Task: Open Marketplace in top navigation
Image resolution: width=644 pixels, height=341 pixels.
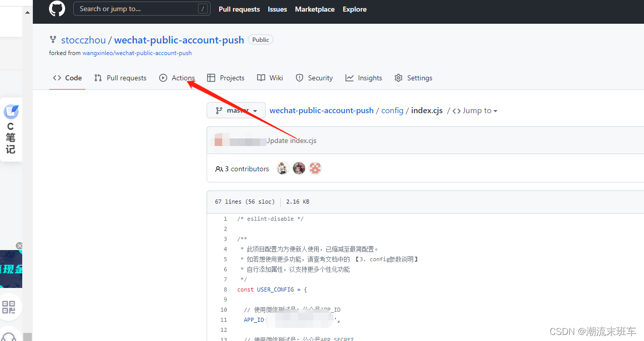Action: click(x=315, y=9)
